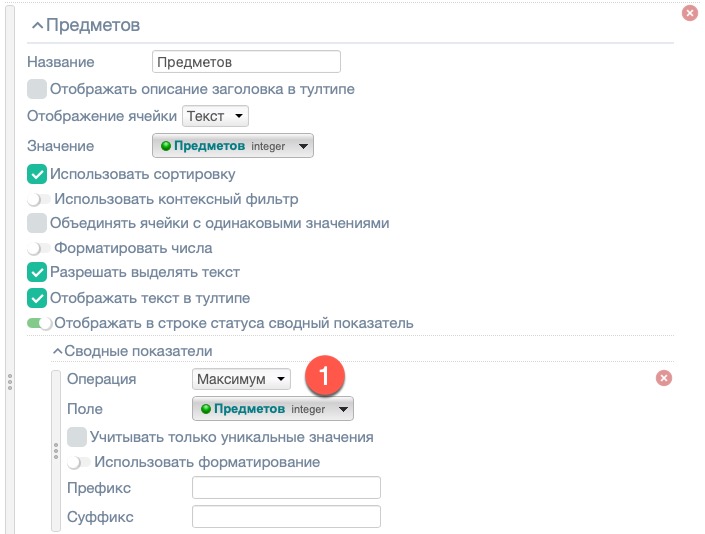Open the Операция Максимум dropdown

pos(241,379)
